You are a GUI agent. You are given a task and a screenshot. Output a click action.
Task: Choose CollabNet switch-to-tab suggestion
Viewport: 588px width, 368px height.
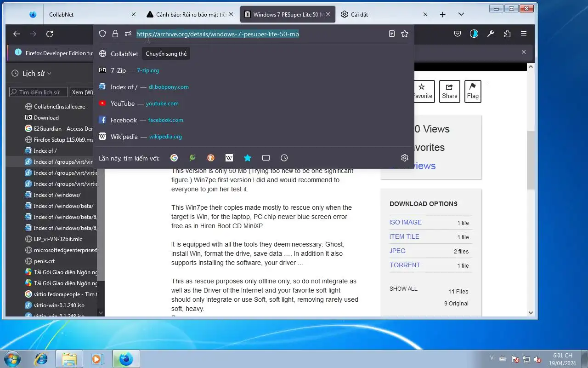pyautogui.click(x=254, y=54)
